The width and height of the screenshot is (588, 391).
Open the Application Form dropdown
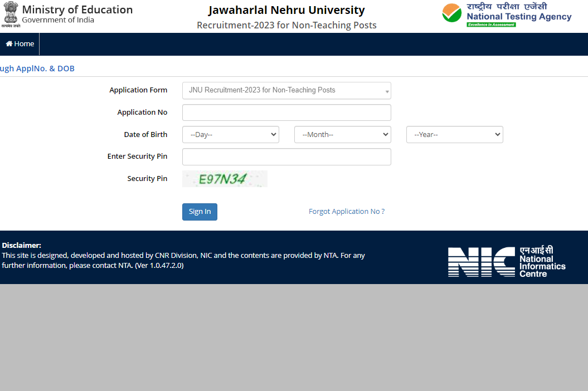click(x=286, y=90)
